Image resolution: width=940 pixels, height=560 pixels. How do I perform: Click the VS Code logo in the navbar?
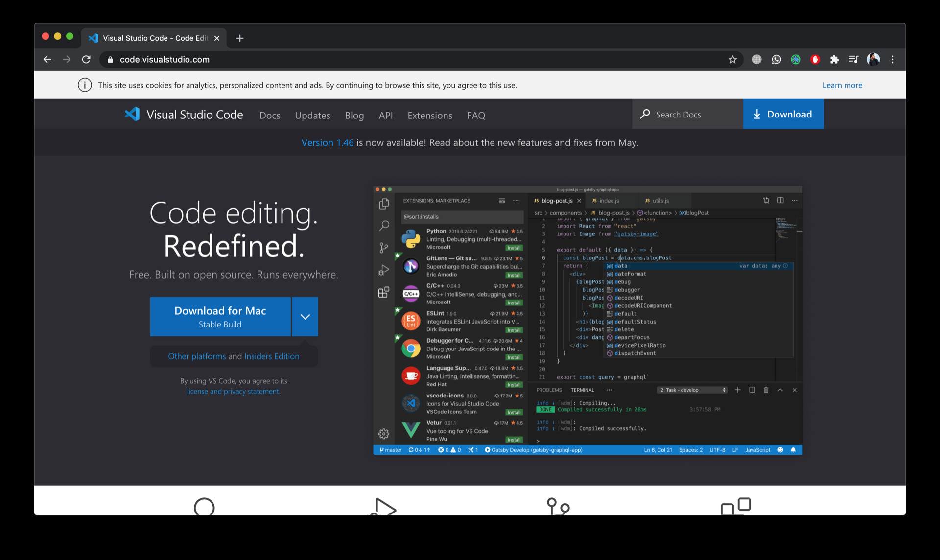tap(130, 114)
